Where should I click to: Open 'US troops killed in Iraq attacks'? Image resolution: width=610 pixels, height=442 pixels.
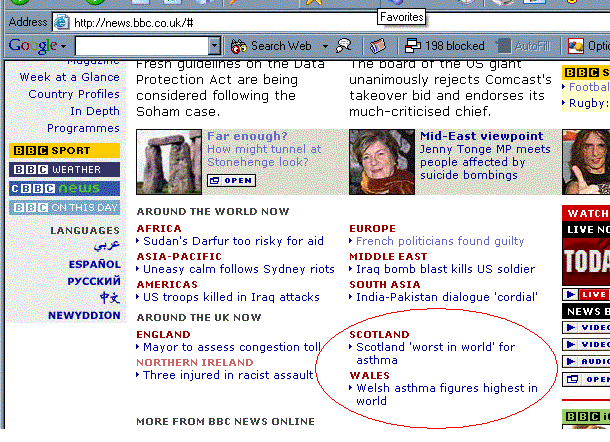pos(231,297)
